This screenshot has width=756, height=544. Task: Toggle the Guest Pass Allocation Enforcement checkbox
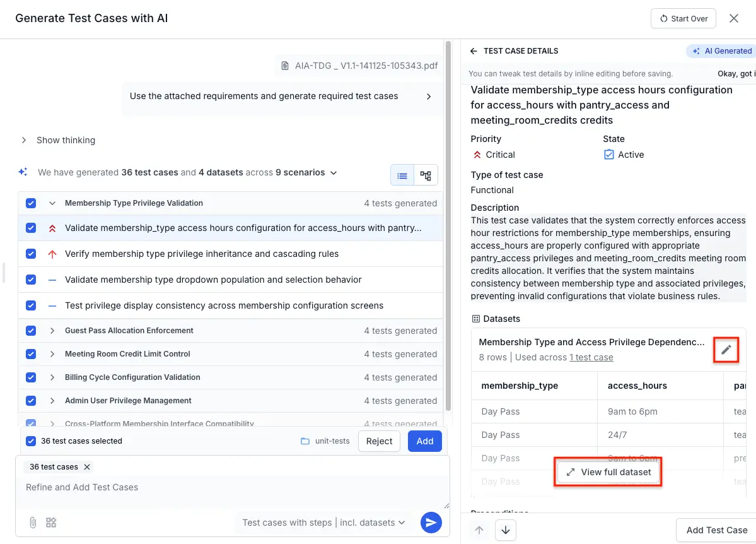tap(31, 331)
